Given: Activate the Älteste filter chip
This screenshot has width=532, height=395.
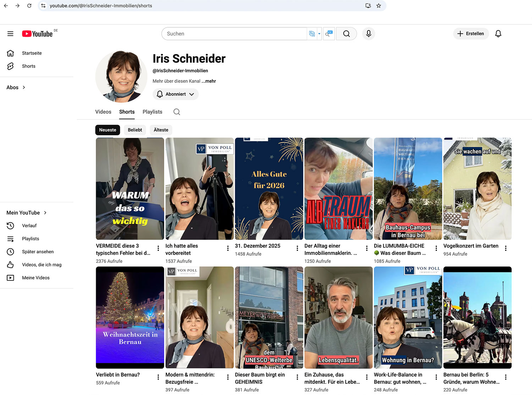Looking at the screenshot, I should (161, 130).
